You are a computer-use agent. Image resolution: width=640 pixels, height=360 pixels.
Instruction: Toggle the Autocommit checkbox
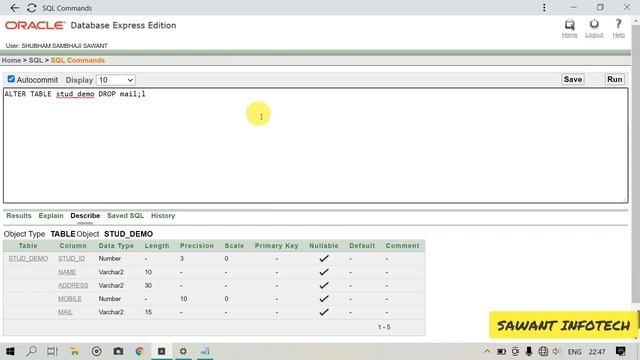(11, 79)
